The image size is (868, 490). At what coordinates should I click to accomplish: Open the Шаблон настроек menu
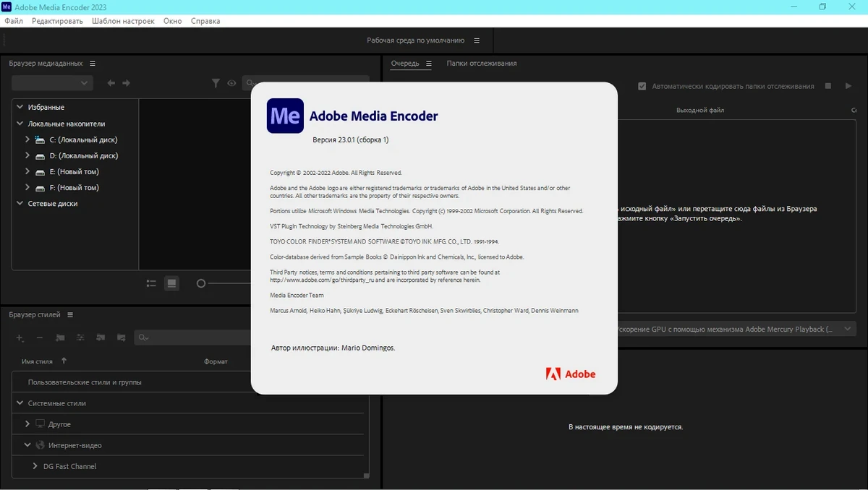(123, 21)
